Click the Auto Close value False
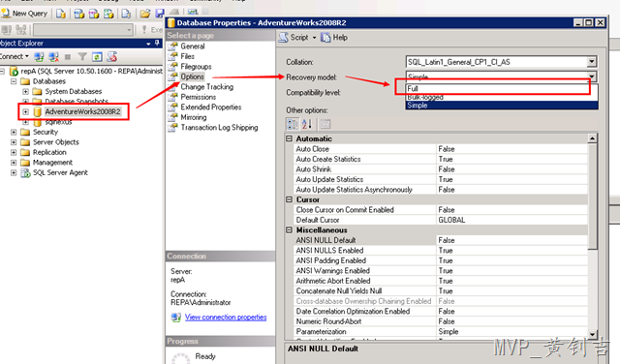Viewport: 620px width, 364px height. click(x=447, y=149)
